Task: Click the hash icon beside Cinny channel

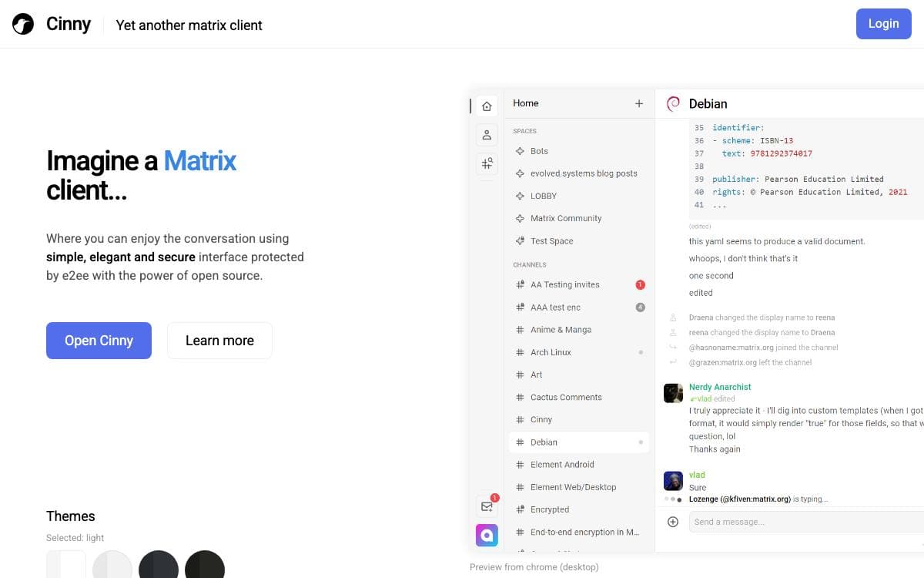Action: [520, 420]
